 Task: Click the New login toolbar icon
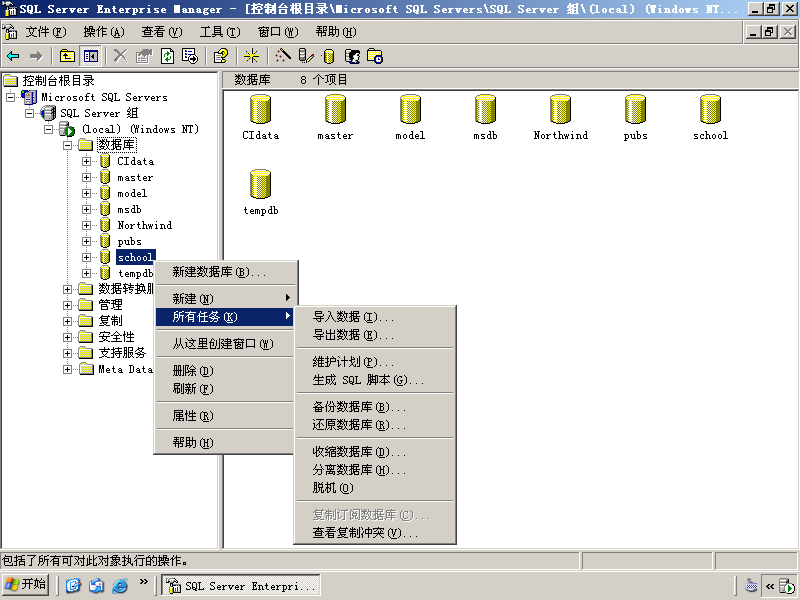click(352, 56)
